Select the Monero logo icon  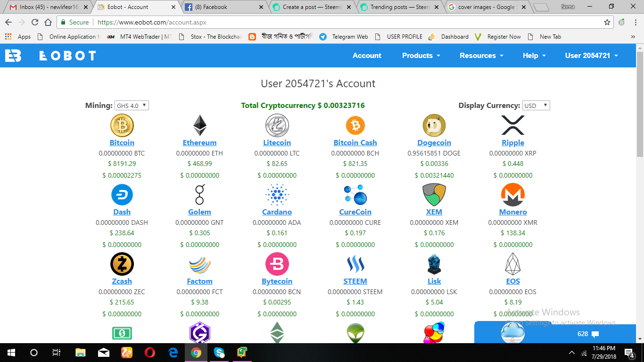tap(512, 194)
